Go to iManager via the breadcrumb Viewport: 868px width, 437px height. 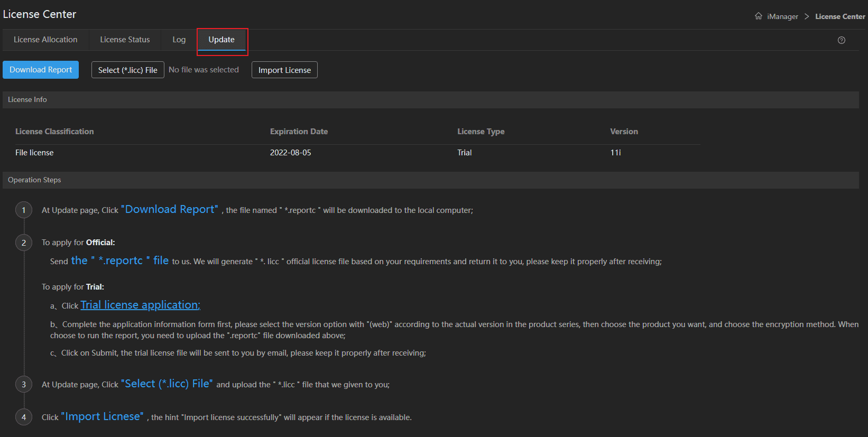click(x=782, y=16)
